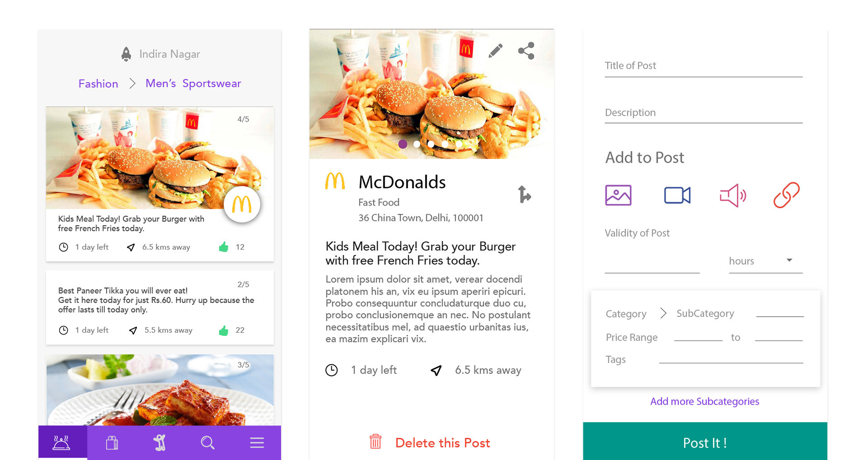This screenshot has height=460, width=868.
Task: Add an image using the picture icon
Action: pos(618,195)
